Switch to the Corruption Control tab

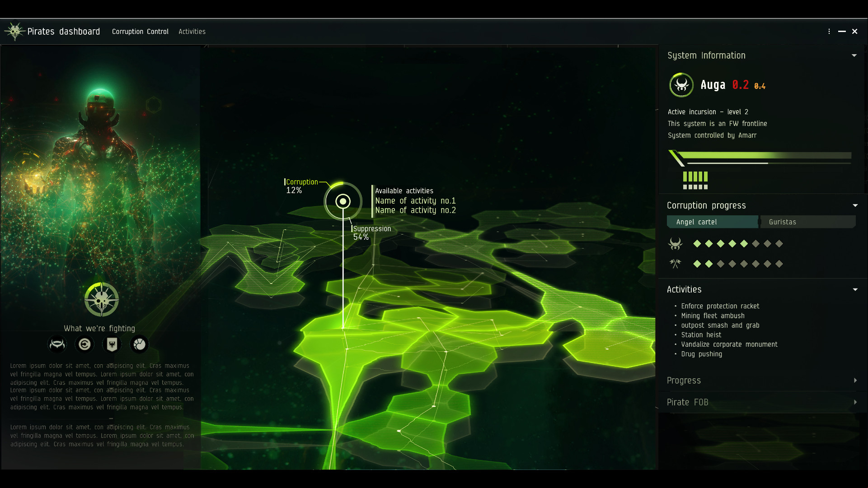(x=140, y=32)
